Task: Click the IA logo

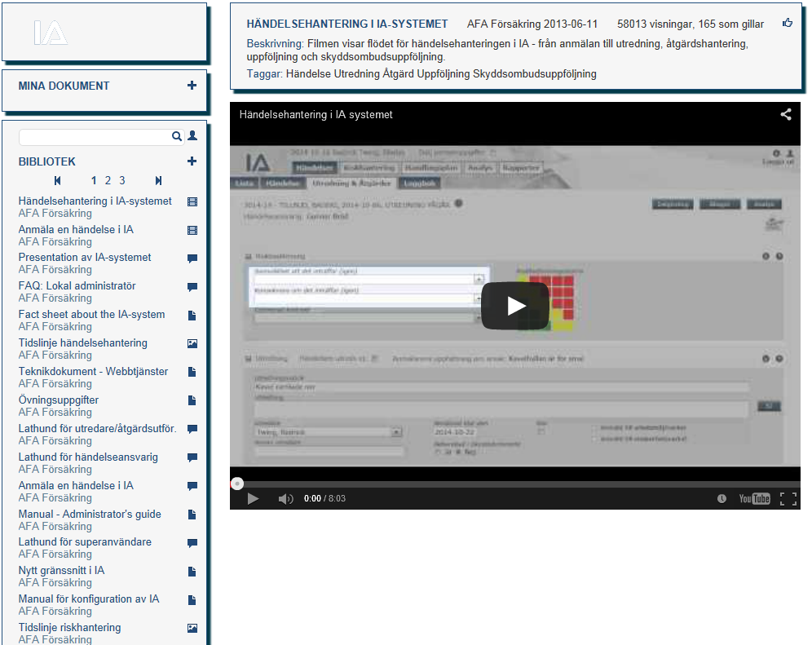Action: [x=51, y=33]
